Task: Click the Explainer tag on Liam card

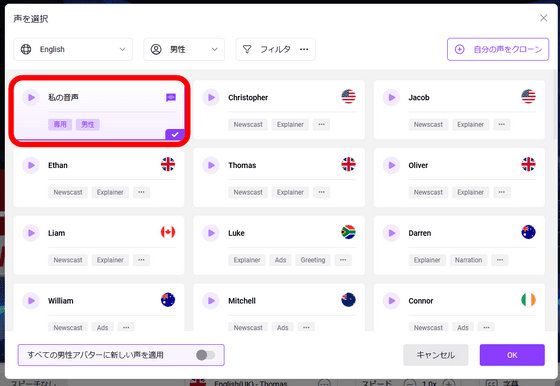Action: click(x=110, y=260)
